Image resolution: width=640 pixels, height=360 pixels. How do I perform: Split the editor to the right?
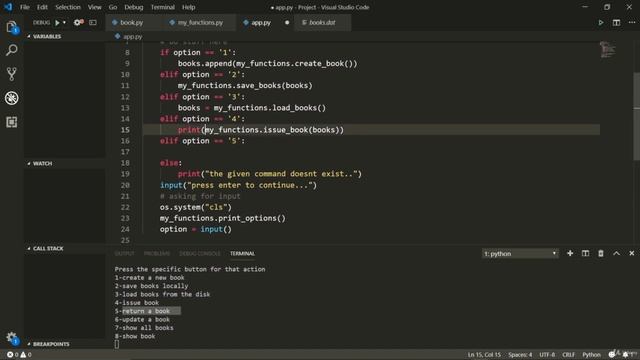(616, 22)
